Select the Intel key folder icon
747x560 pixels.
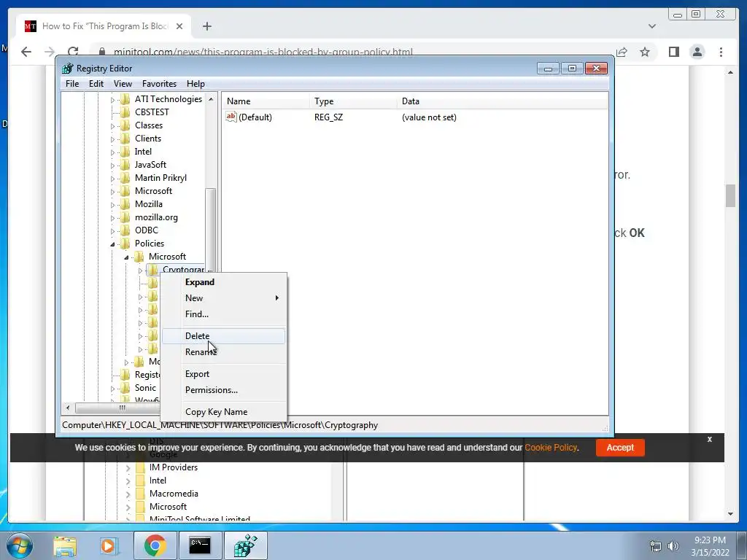pos(125,152)
